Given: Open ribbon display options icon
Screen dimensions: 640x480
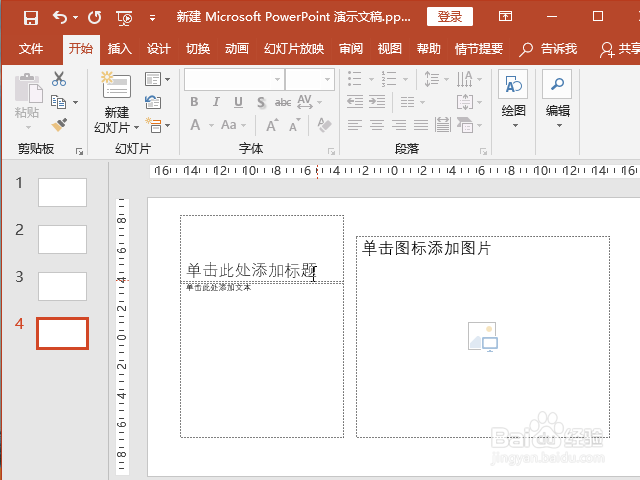Looking at the screenshot, I should pos(505,16).
